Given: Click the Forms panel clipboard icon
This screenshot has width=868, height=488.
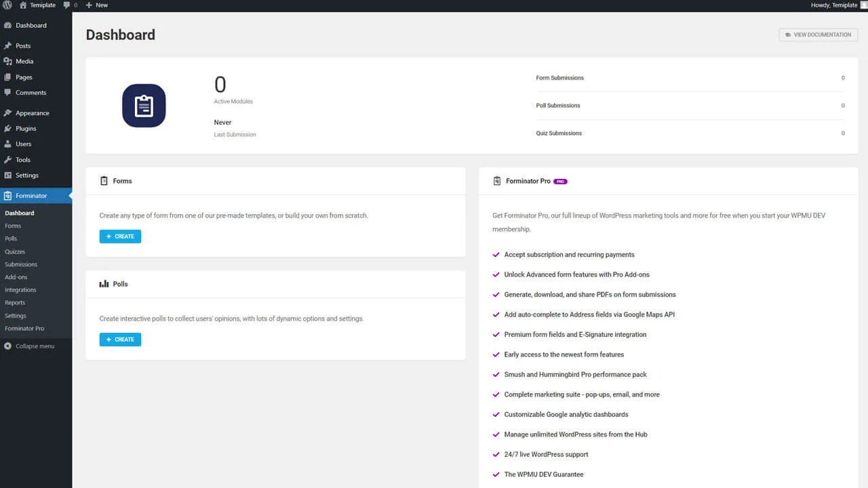Looking at the screenshot, I should click(x=104, y=181).
